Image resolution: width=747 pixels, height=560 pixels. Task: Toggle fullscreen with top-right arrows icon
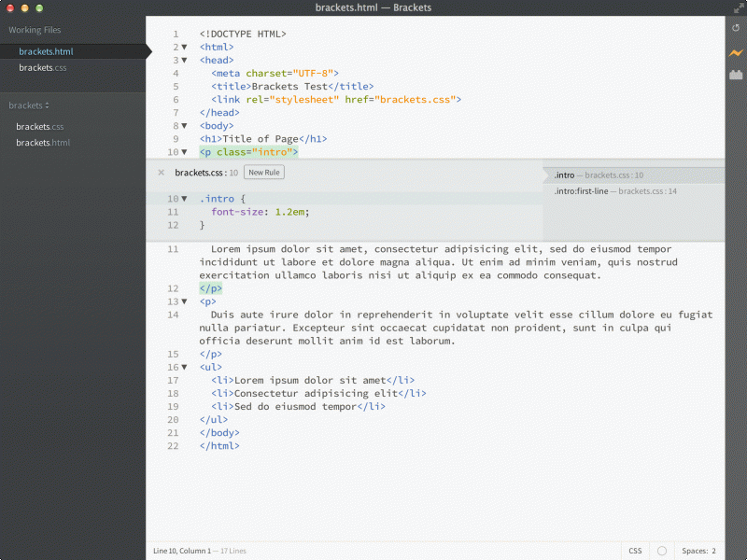739,7
